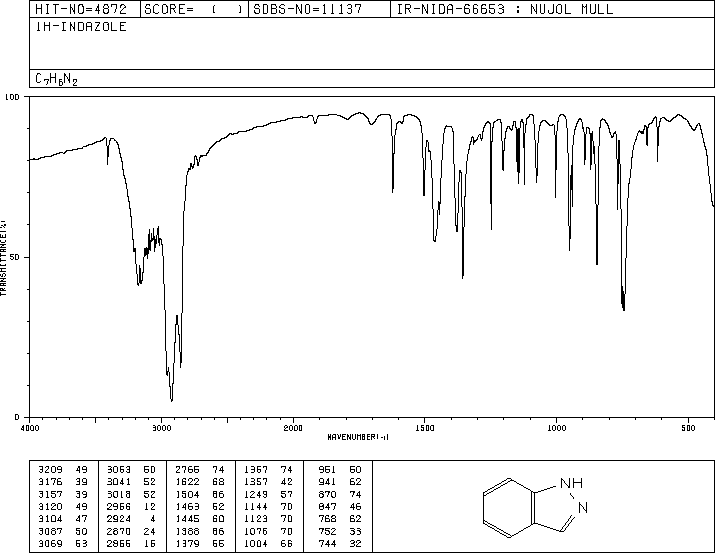Click the 4000 tick label on wavenumber axis
Screen dimensions: 715x553
(x=30, y=428)
